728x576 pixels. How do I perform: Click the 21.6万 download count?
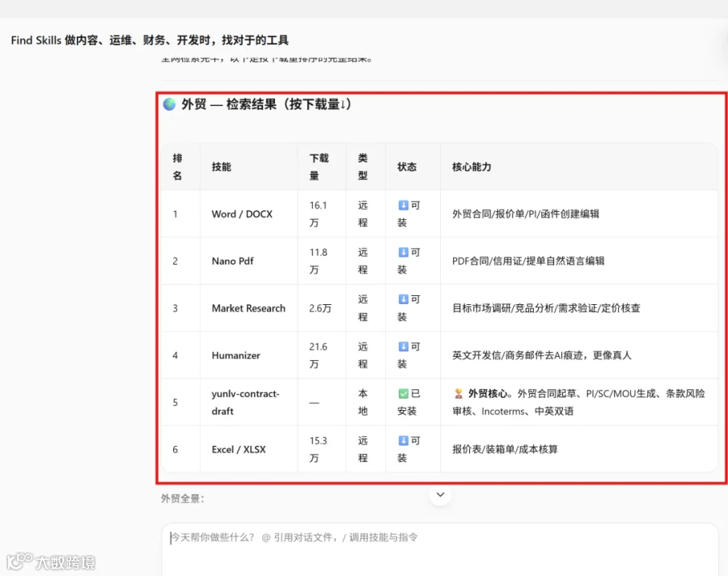coord(319,355)
